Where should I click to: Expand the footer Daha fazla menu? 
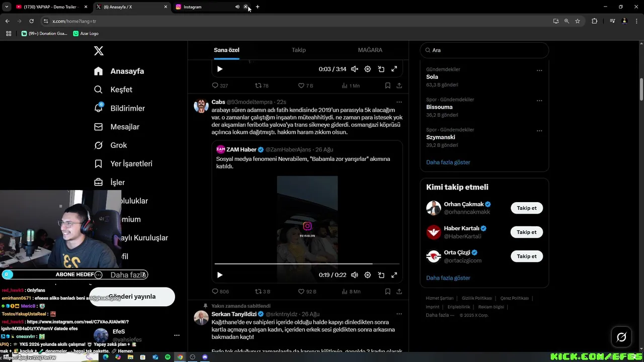click(x=440, y=315)
